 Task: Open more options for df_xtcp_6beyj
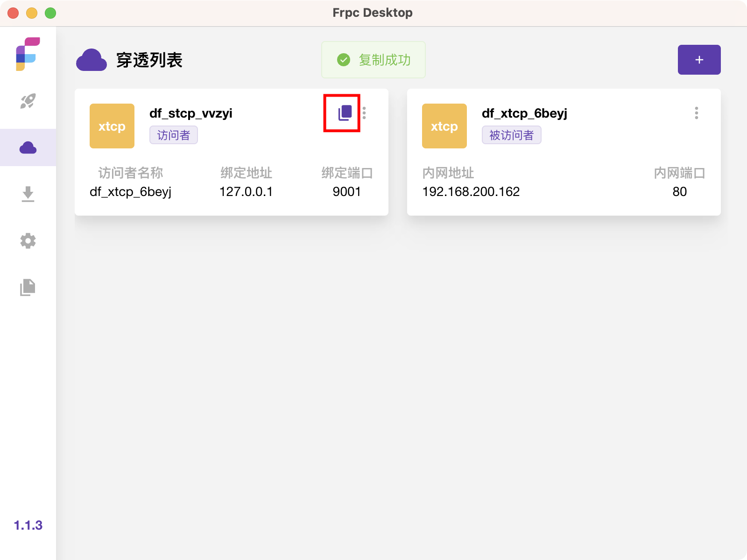click(x=697, y=113)
